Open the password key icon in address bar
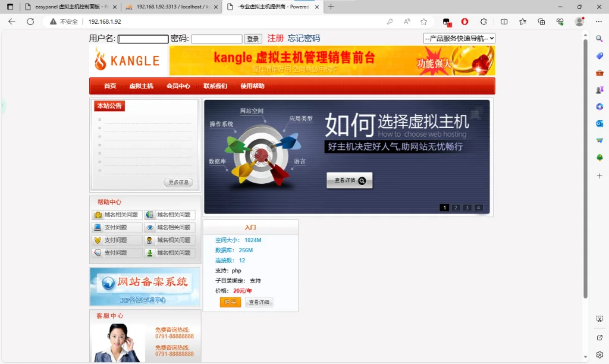Image resolution: width=609 pixels, height=364 pixels. coord(390,22)
